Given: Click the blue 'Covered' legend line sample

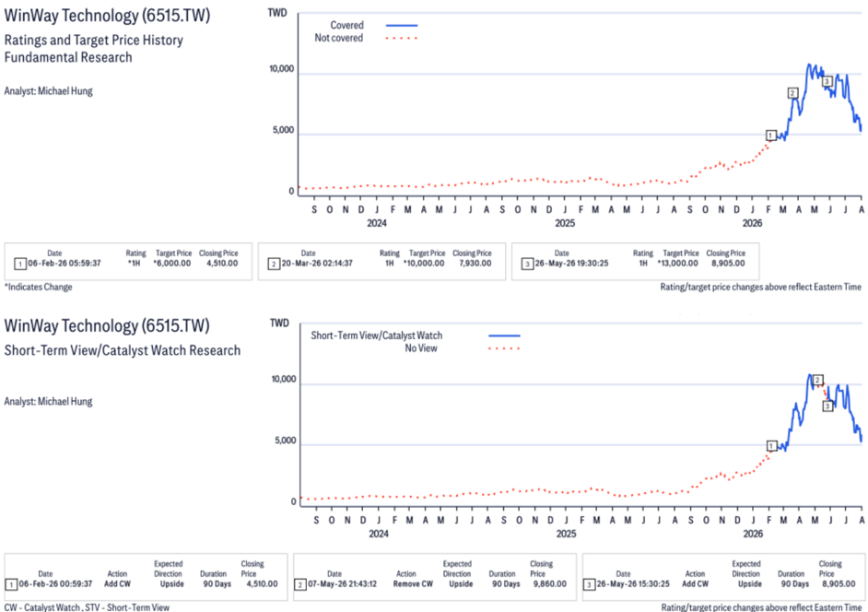Looking at the screenshot, I should [x=402, y=26].
